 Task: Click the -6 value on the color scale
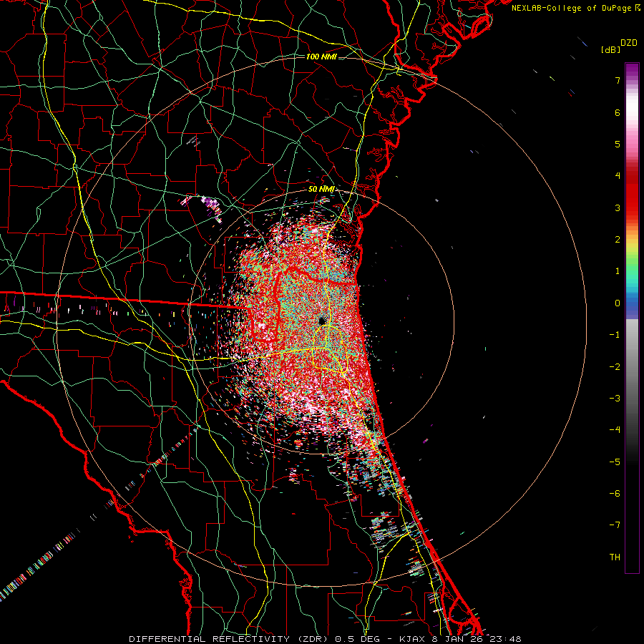tap(615, 494)
